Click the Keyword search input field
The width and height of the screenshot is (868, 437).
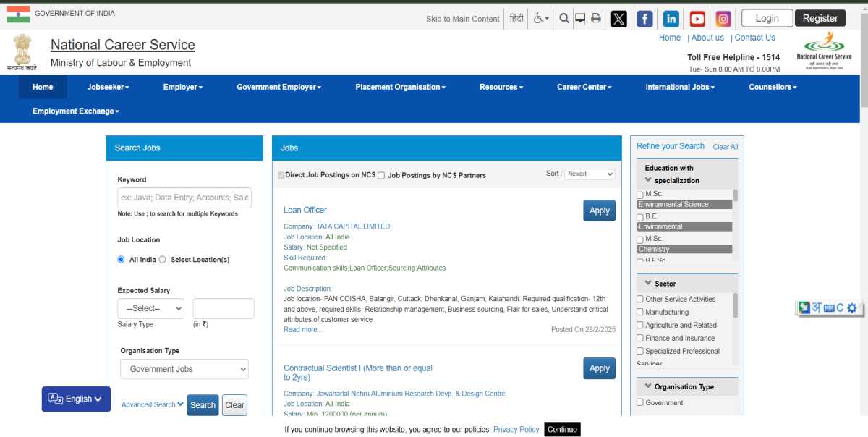pos(184,197)
